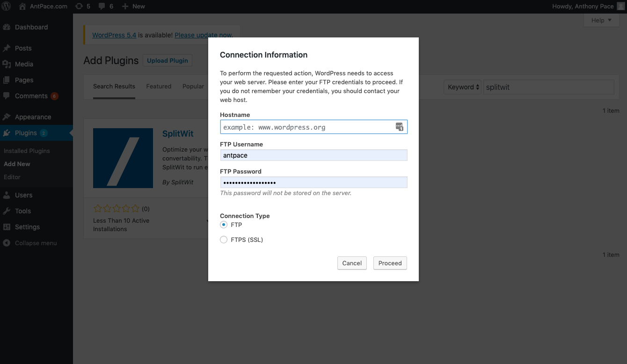Open plugin Editor submenu item
627x364 pixels.
click(x=12, y=177)
